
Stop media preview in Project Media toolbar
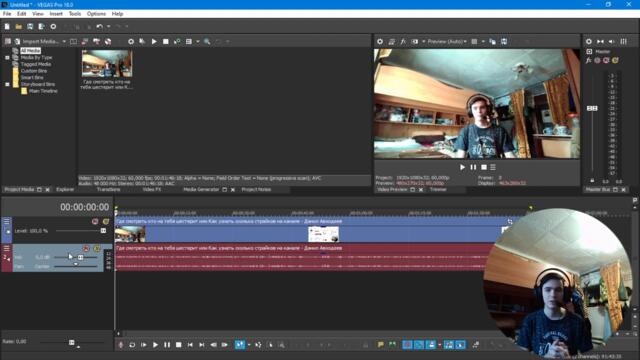coord(165,42)
